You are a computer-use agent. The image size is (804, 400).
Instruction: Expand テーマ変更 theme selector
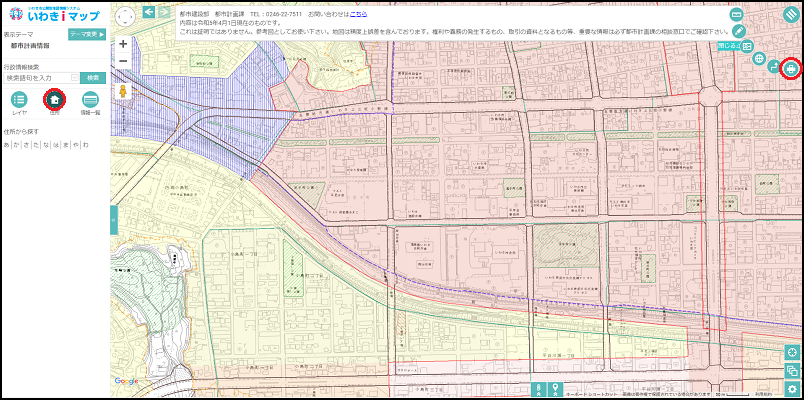click(87, 34)
